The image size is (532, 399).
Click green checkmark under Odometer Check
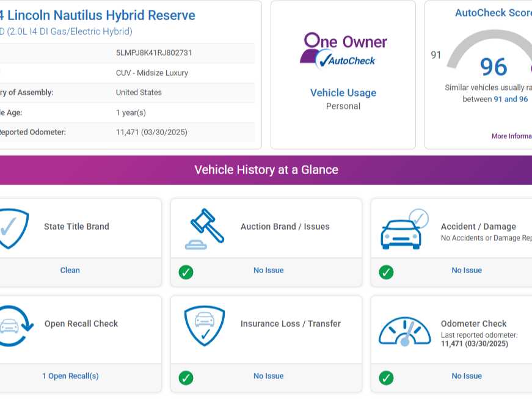click(x=386, y=378)
